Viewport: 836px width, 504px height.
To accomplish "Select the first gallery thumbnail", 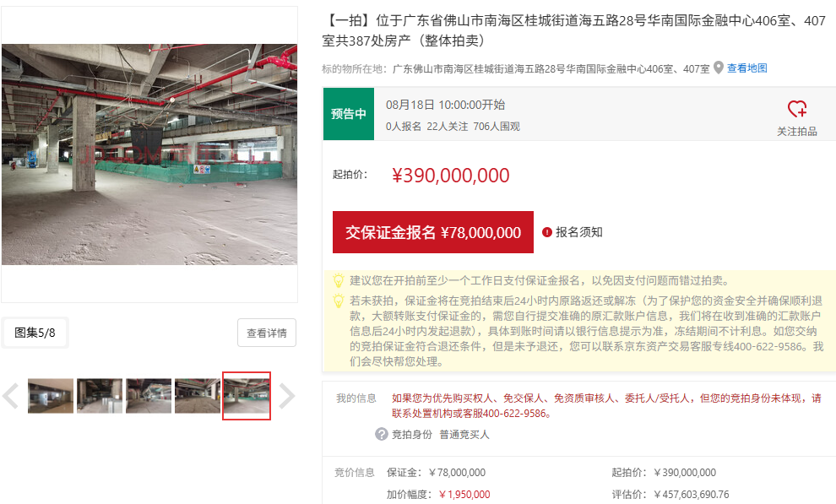I will point(51,396).
